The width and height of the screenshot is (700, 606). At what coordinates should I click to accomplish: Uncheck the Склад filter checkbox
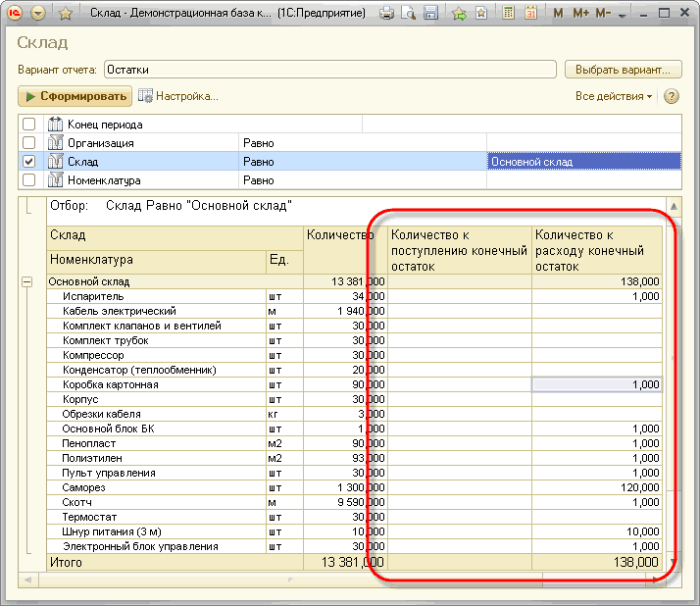29,162
